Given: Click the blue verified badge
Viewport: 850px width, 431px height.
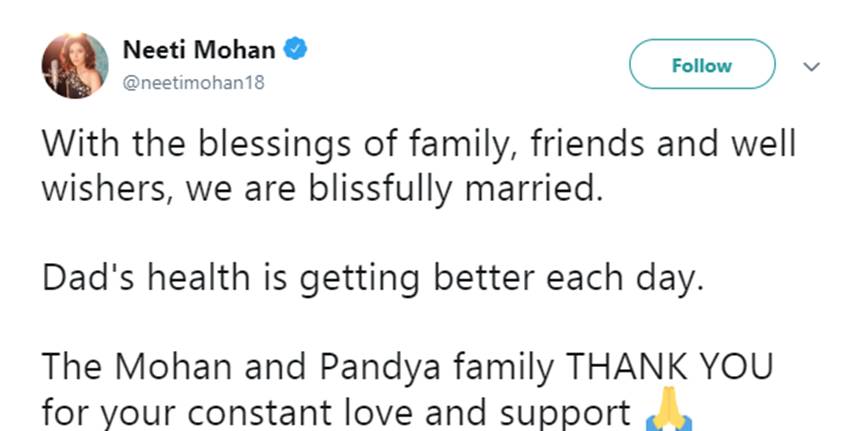Looking at the screenshot, I should [296, 49].
